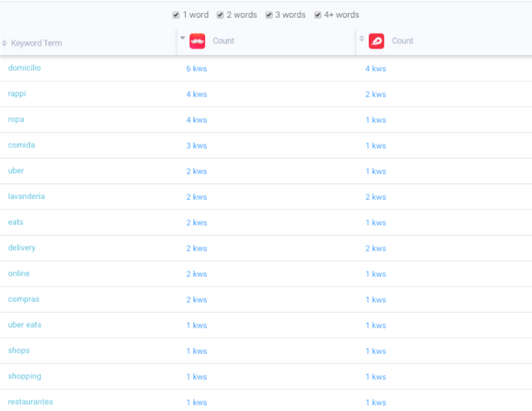Click 4 kws in second column for domicilio
The image size is (532, 411).
376,69
